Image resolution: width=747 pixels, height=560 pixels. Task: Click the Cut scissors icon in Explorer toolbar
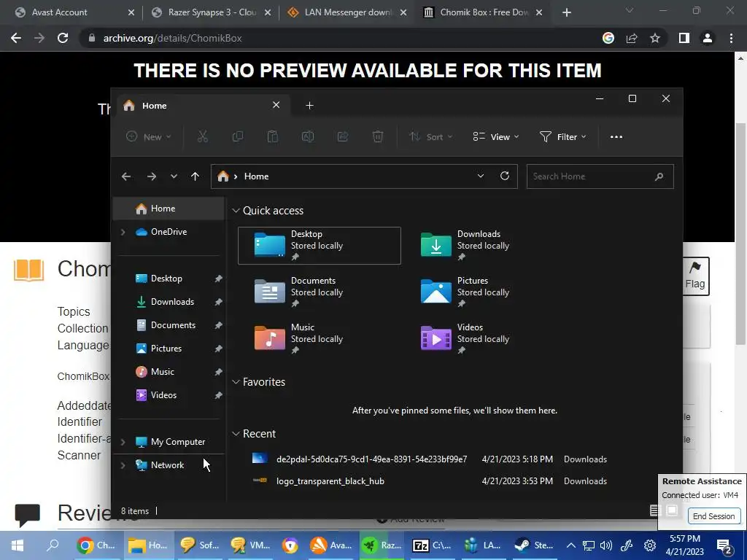[x=203, y=137]
